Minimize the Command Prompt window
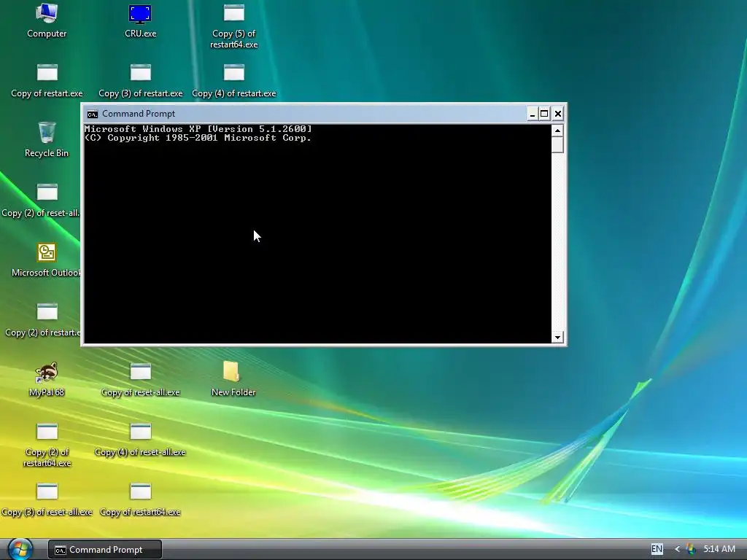The width and height of the screenshot is (747, 560). [x=532, y=114]
